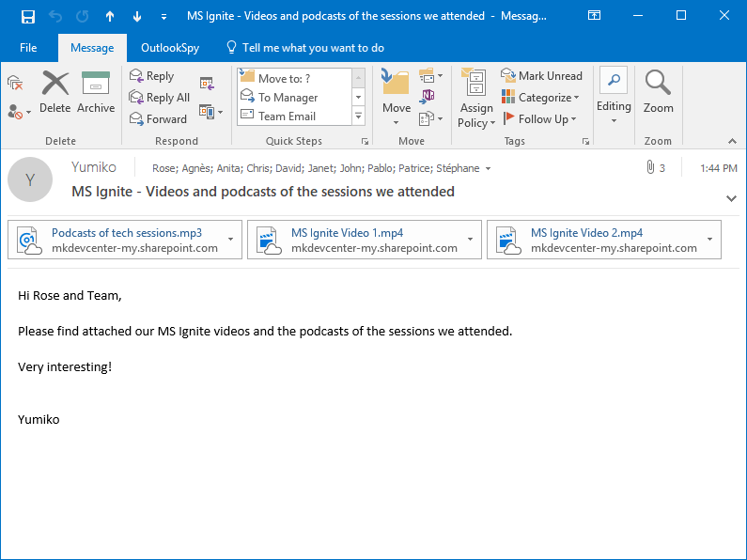Click the Ribbon Display Options icon
747x560 pixels.
[x=594, y=16]
